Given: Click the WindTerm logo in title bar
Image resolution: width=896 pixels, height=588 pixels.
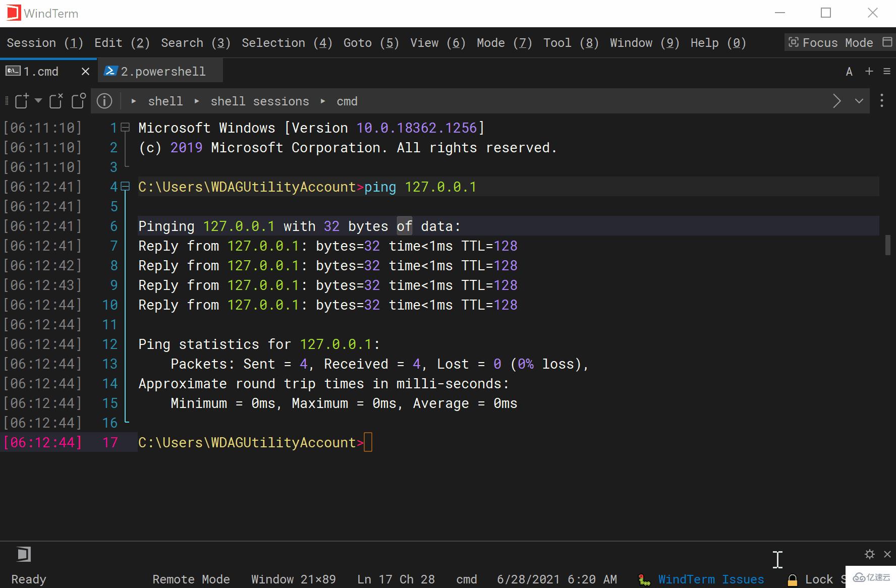Looking at the screenshot, I should [14, 13].
